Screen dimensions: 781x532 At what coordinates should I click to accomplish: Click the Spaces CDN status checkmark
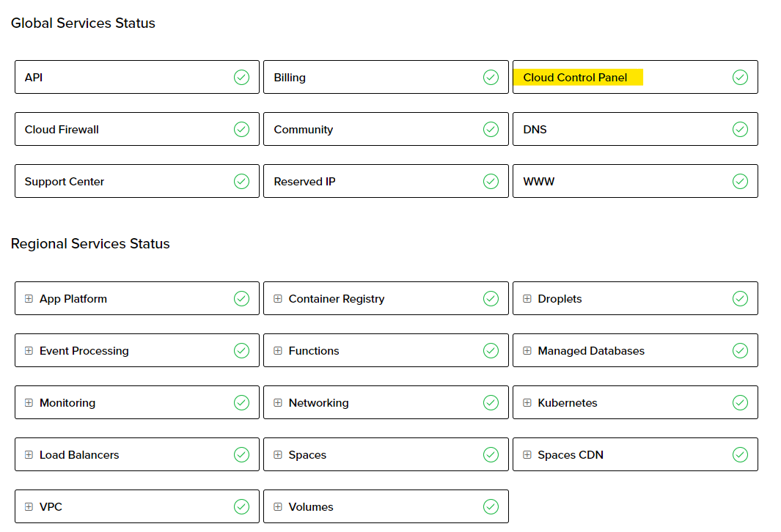click(740, 454)
